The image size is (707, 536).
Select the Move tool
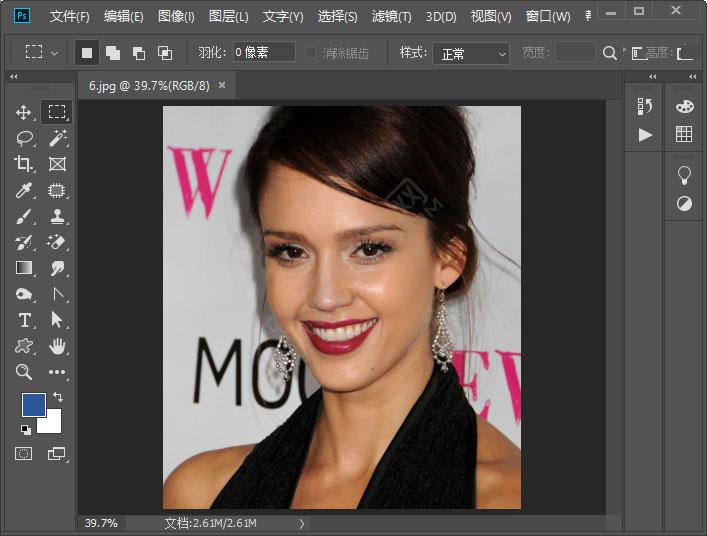point(25,112)
